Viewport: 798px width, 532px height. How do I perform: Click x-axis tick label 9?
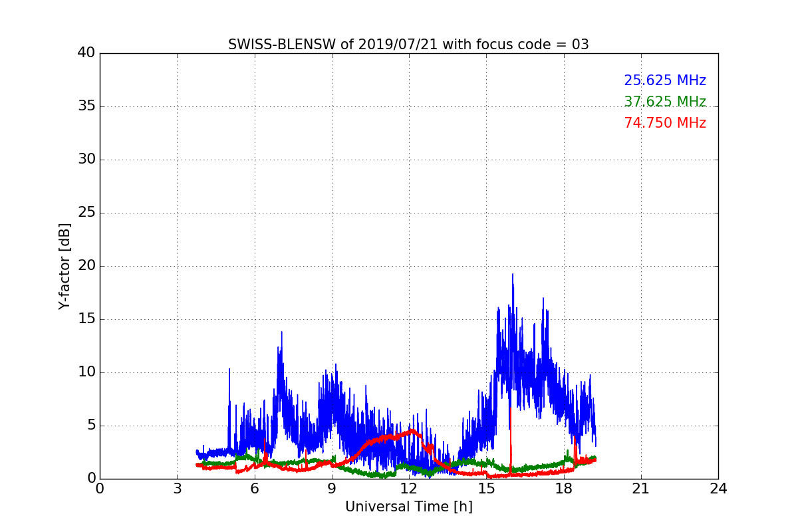tap(332, 489)
